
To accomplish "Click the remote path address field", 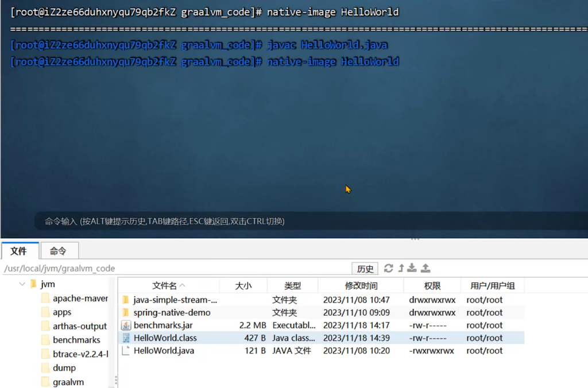I will pos(172,269).
